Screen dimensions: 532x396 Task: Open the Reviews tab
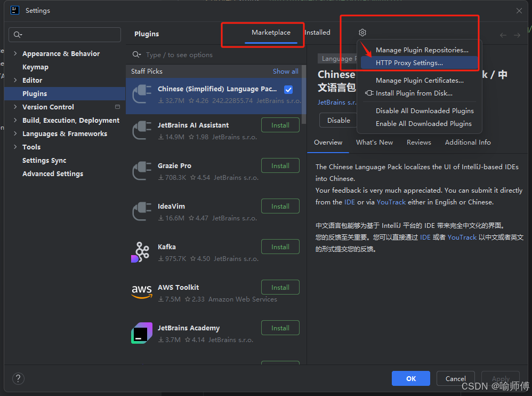click(418, 142)
